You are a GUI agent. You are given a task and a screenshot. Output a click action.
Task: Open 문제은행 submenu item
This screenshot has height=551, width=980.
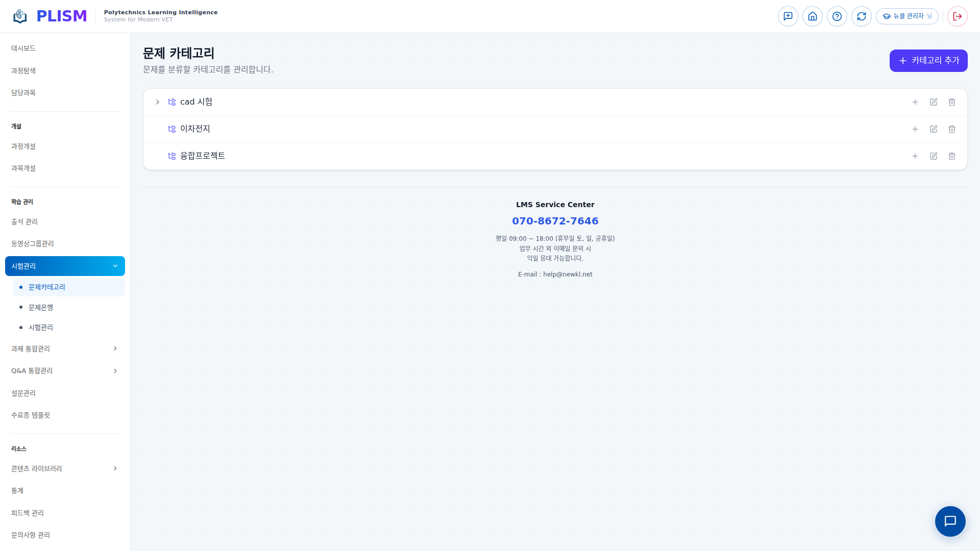pos(41,307)
